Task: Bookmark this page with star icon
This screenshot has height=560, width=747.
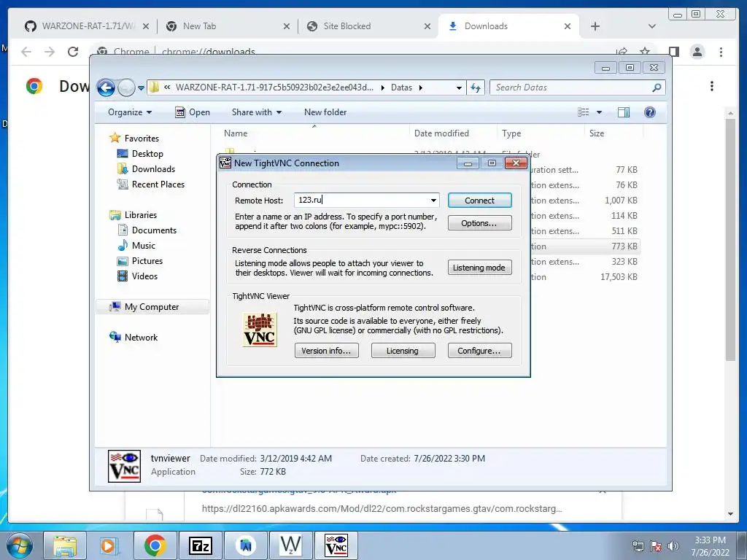Action: tap(645, 52)
